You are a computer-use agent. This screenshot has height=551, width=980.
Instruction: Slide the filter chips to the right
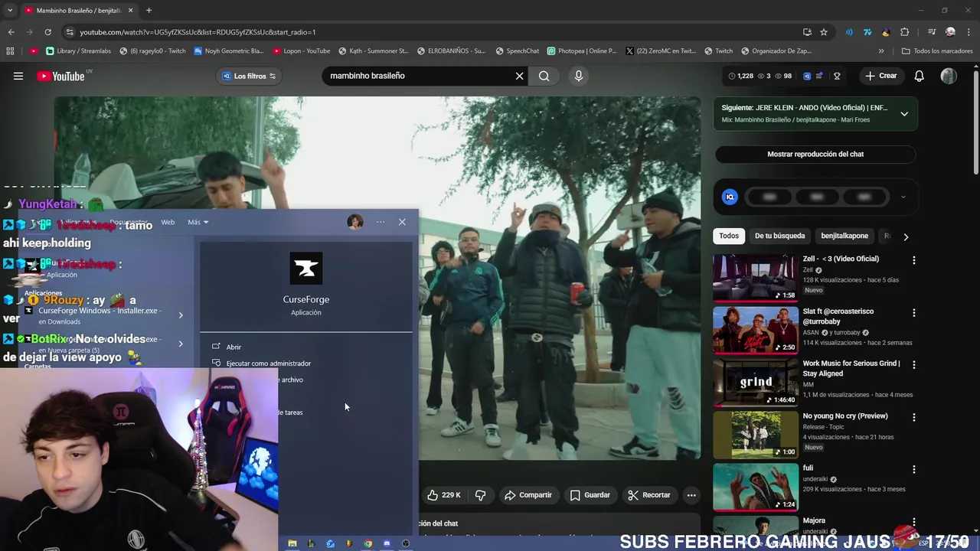tap(906, 236)
